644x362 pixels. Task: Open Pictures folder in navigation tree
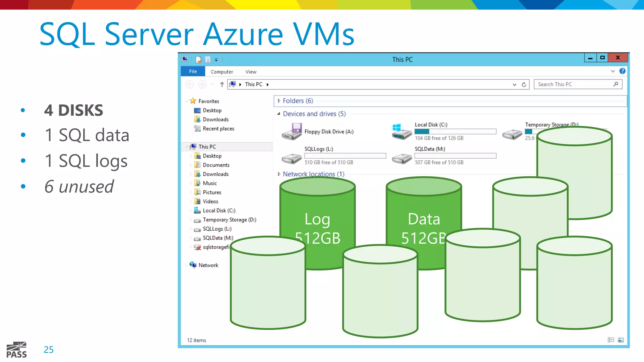[212, 192]
